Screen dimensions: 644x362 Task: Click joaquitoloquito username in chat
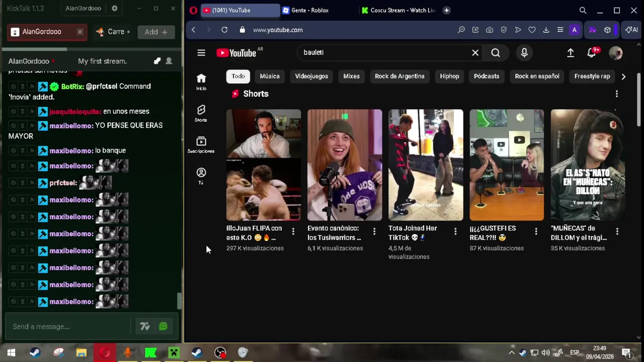(x=75, y=112)
